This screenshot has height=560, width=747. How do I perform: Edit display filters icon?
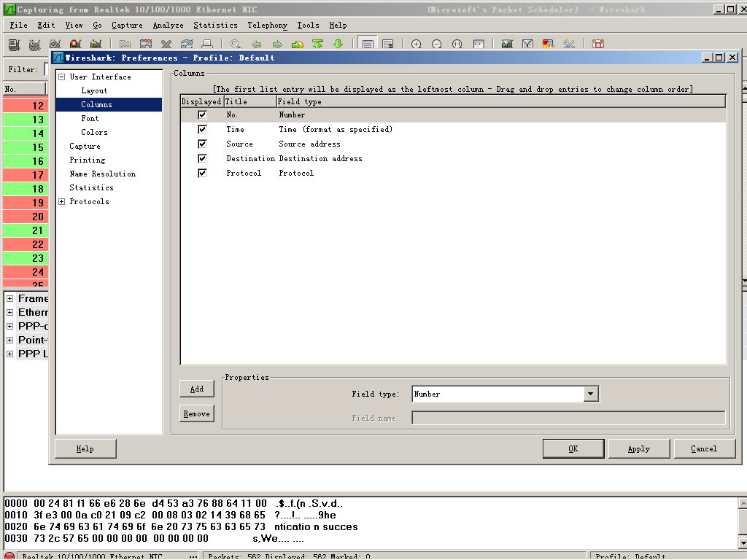tap(528, 44)
